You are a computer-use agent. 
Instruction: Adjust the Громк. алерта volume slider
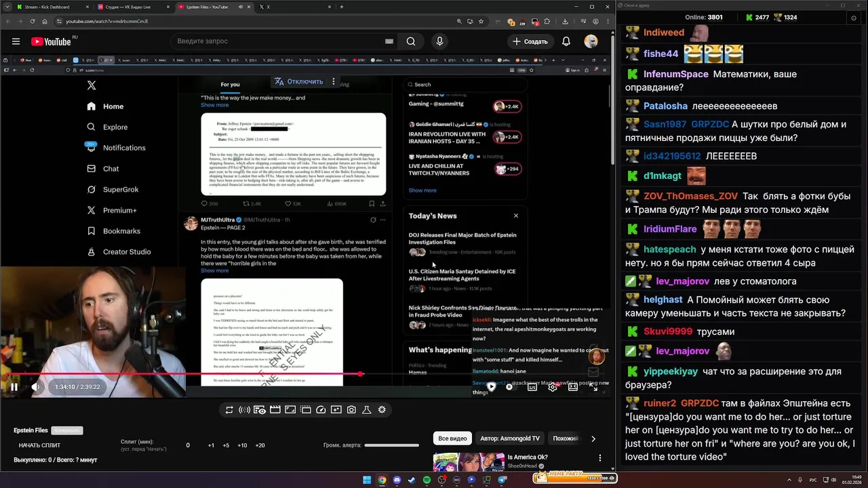pos(391,445)
